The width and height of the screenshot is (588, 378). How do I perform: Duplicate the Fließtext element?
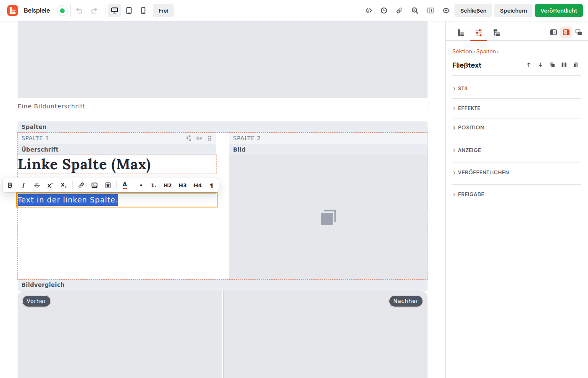(x=552, y=65)
